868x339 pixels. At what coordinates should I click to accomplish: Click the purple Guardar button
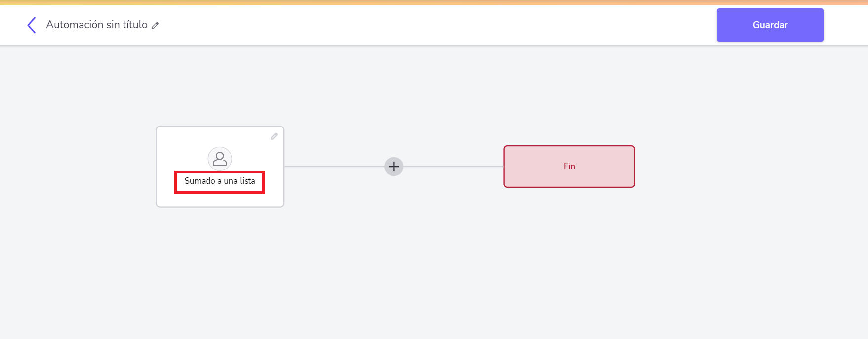(770, 25)
